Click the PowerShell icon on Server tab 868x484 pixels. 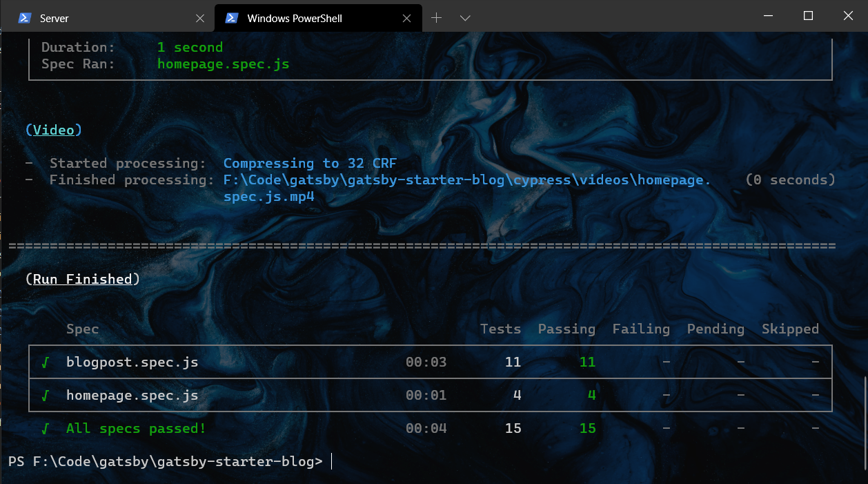[x=25, y=18]
